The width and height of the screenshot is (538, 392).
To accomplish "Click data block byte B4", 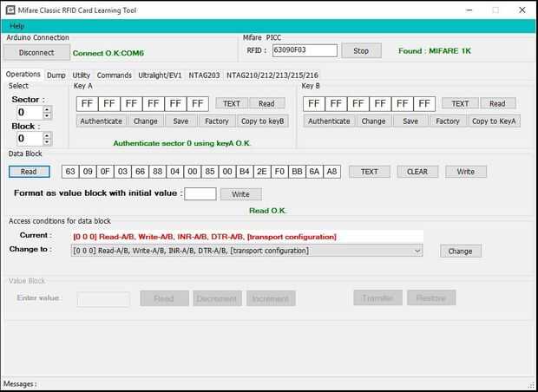I will 245,172.
